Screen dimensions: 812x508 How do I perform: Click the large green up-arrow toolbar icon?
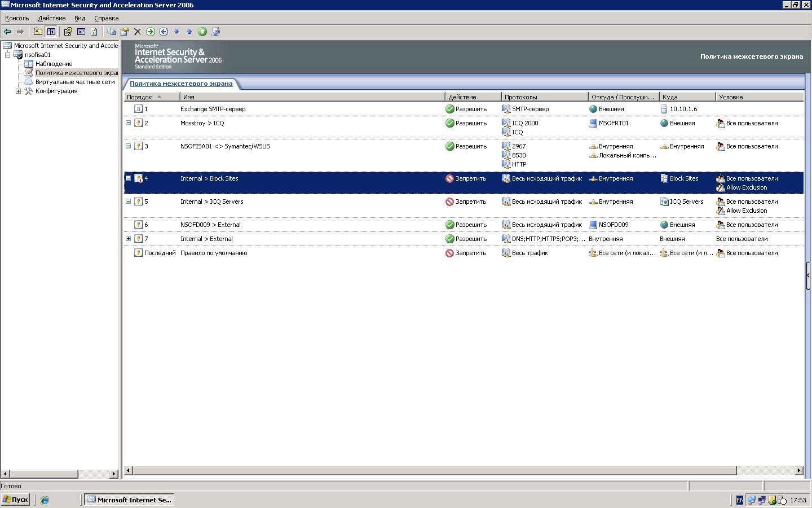tap(202, 32)
